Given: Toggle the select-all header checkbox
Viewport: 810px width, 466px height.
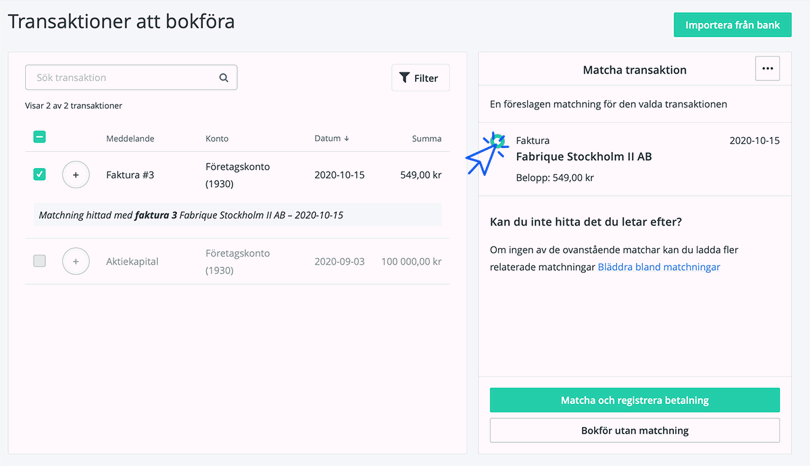Looking at the screenshot, I should (x=39, y=137).
